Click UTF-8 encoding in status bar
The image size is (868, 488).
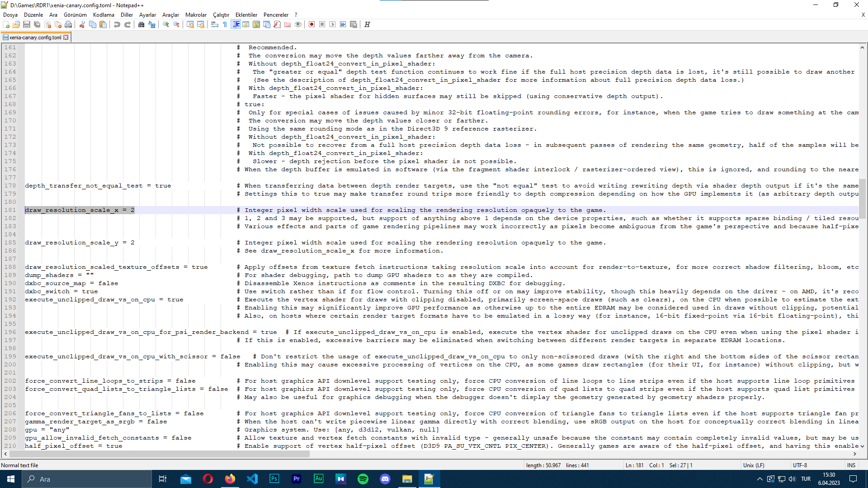coord(800,465)
